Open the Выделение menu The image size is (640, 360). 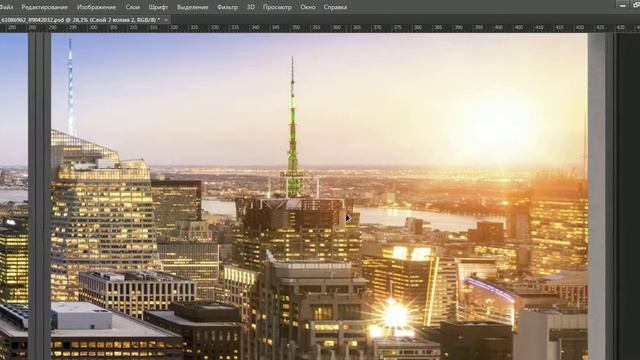click(x=193, y=7)
